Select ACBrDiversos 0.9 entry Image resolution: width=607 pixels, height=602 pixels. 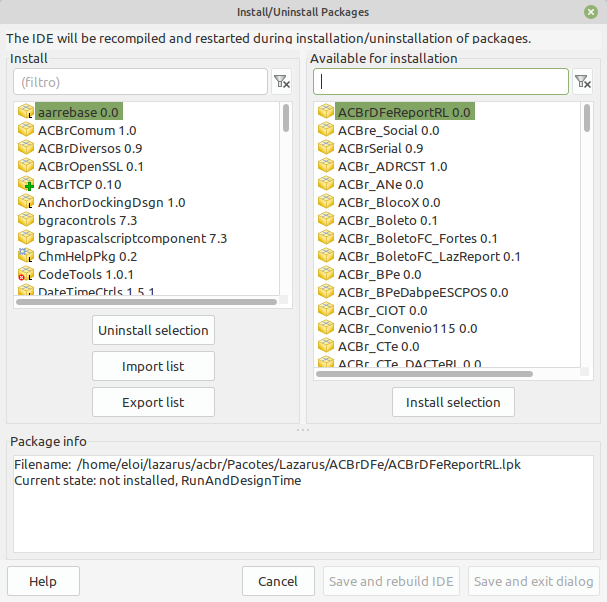pyautogui.click(x=90, y=148)
